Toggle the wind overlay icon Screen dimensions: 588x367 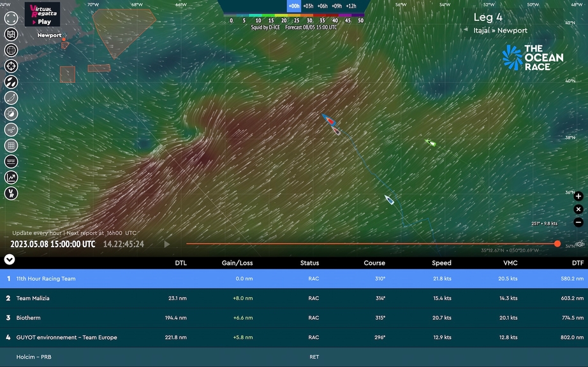pos(11,129)
